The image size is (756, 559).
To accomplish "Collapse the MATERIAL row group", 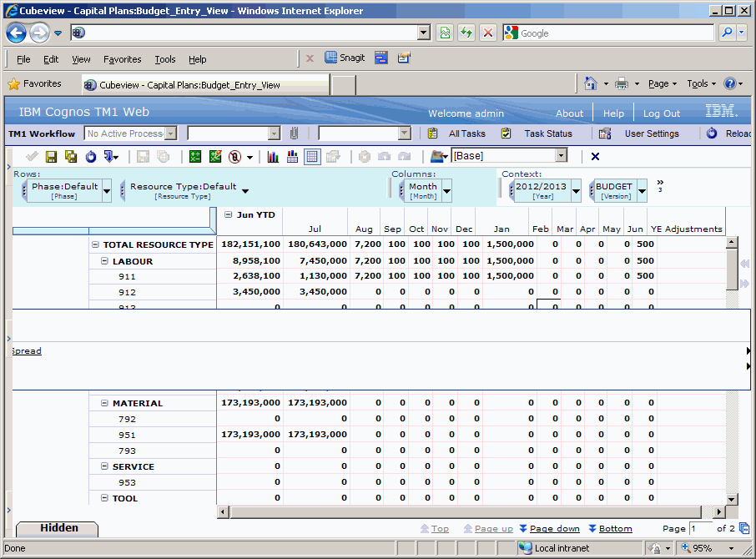I will pos(104,403).
